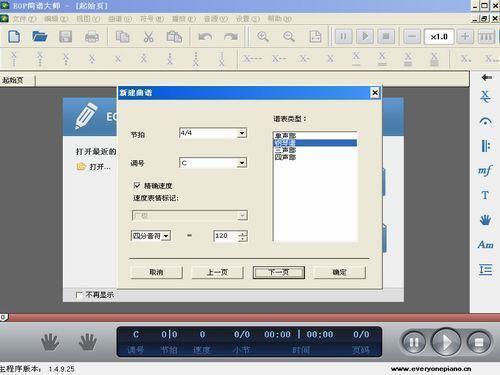Click the slur arc sidebar icon
Screen dimensions: 500x375
(x=485, y=121)
